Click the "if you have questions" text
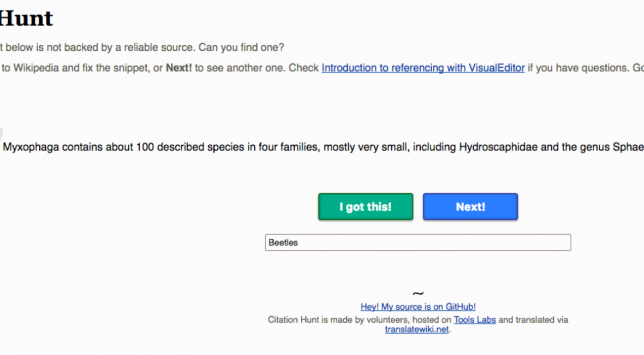 pyautogui.click(x=577, y=68)
